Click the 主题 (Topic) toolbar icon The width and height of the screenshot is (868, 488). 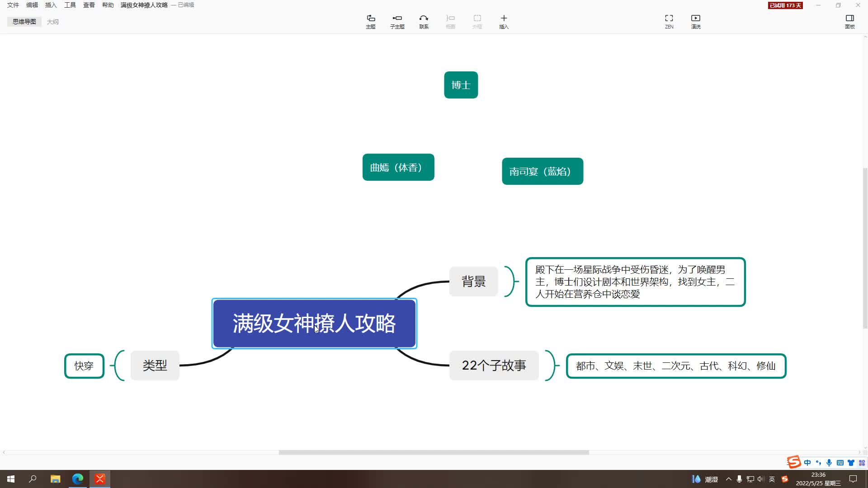pos(371,21)
